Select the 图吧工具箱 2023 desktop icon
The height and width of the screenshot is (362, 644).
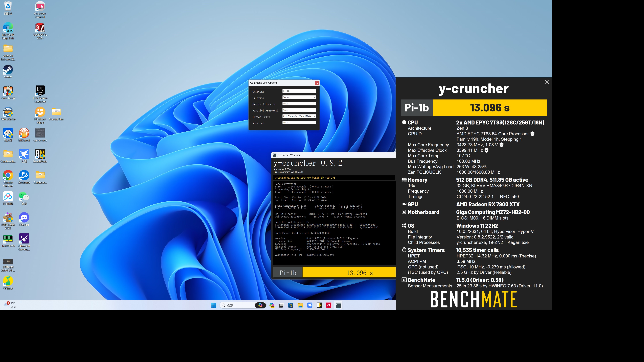[x=8, y=221]
